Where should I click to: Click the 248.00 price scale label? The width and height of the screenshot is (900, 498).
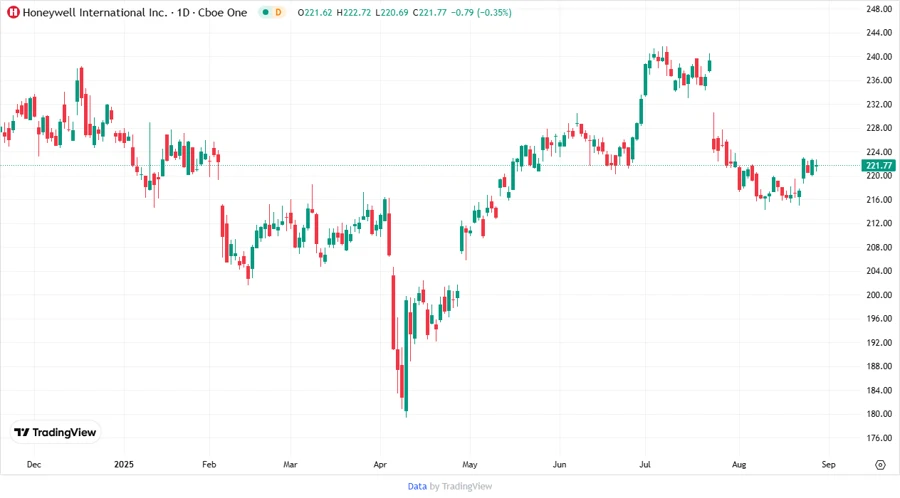(x=879, y=9)
